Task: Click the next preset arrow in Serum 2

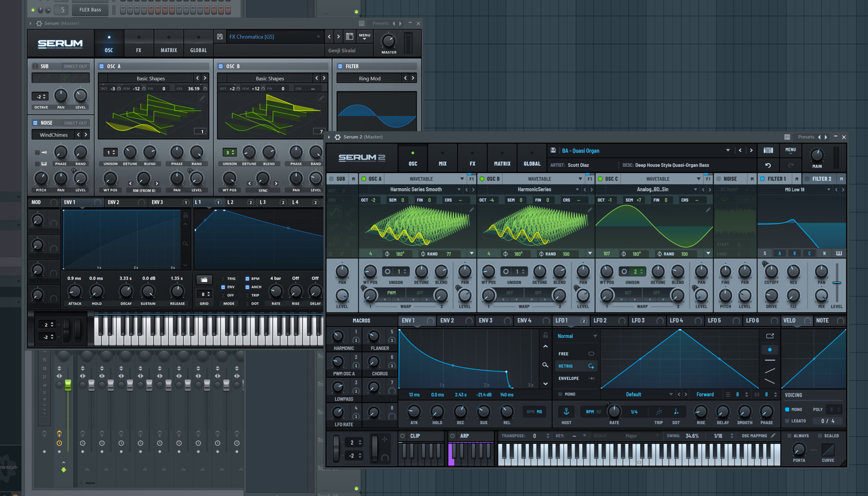Action: click(x=751, y=150)
